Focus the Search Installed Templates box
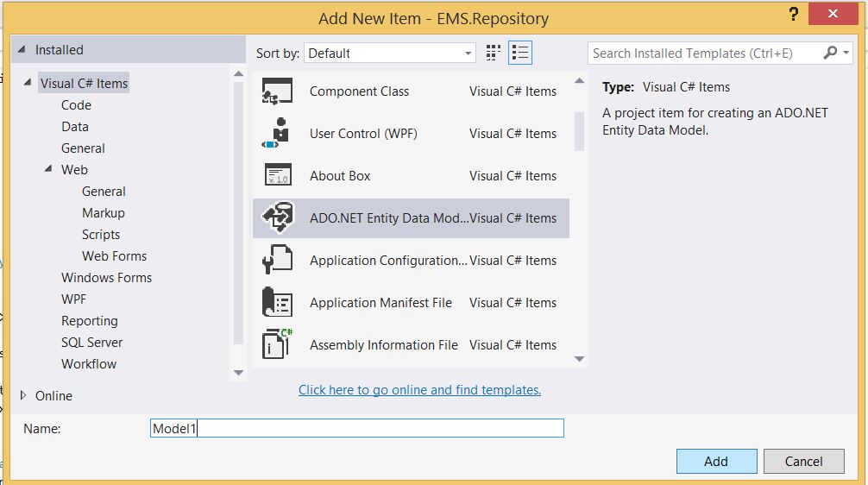 point(705,54)
